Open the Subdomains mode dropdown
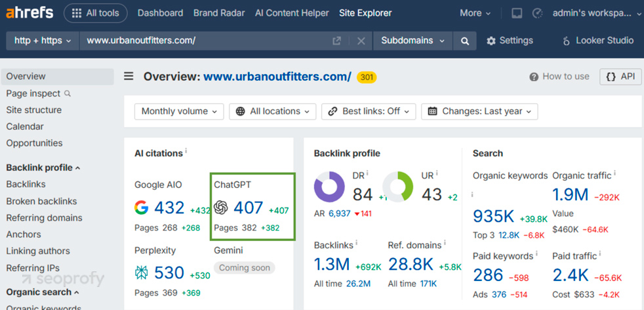The image size is (644, 310). click(413, 41)
